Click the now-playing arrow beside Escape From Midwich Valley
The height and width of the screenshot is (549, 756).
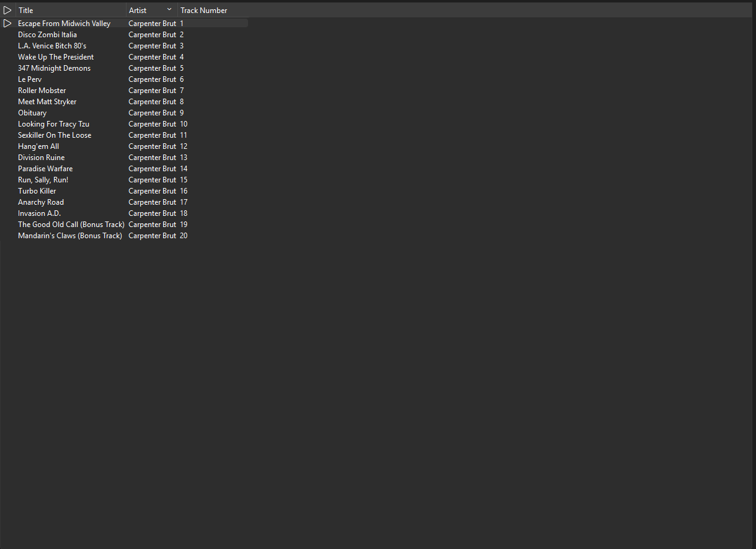pyautogui.click(x=7, y=24)
